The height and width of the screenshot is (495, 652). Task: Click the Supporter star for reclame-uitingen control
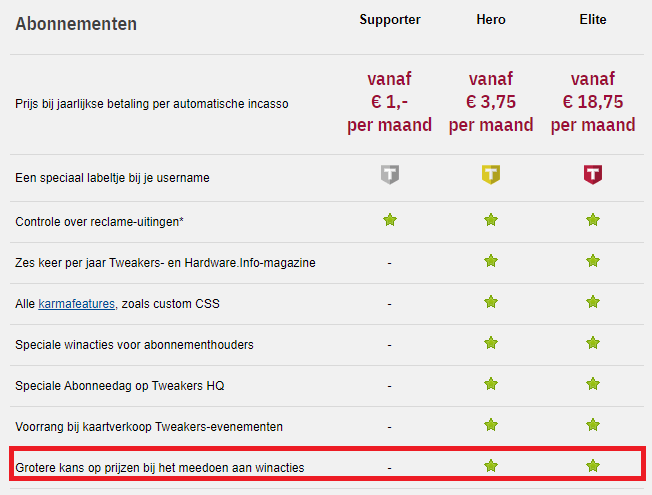390,220
